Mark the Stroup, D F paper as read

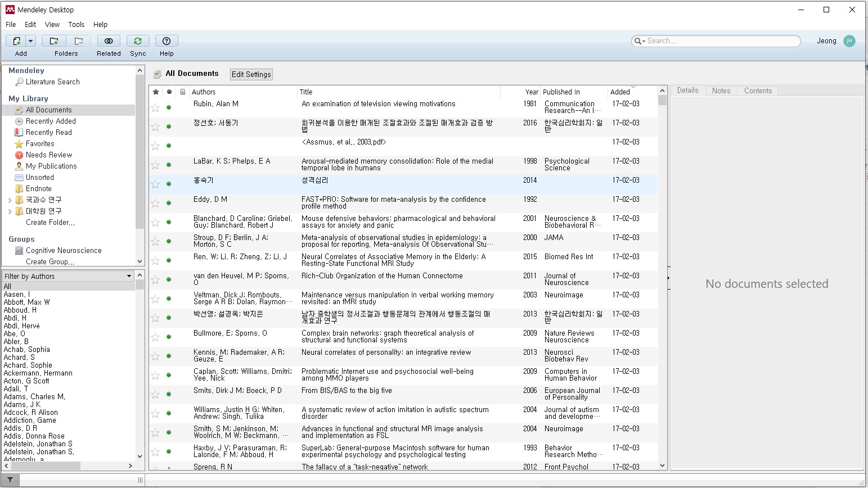tap(169, 241)
